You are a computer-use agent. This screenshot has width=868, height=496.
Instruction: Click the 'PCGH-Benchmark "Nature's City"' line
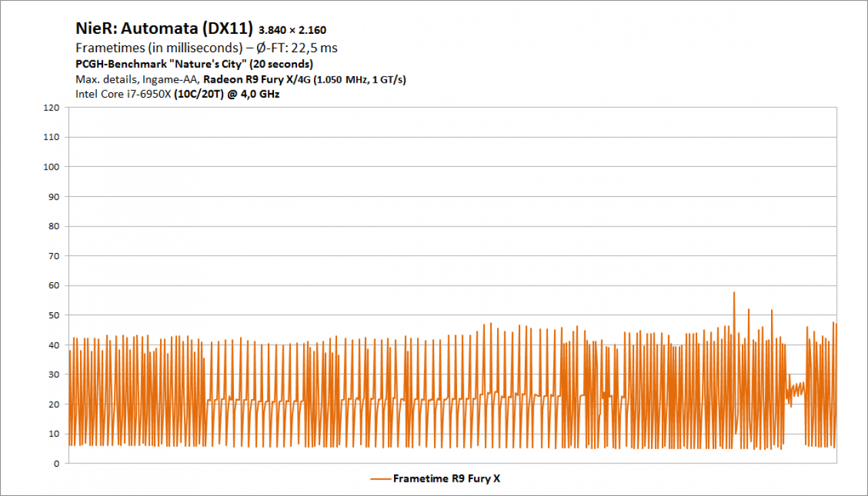[x=194, y=64]
